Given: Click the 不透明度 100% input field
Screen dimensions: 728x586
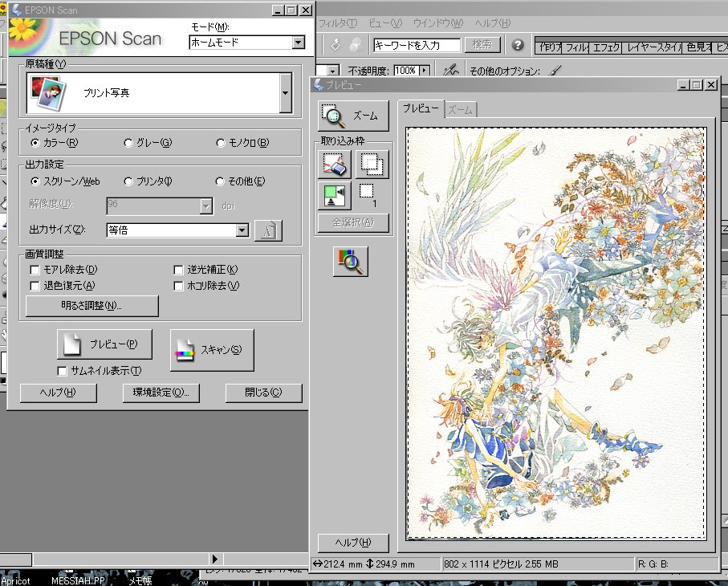Looking at the screenshot, I should coord(406,71).
